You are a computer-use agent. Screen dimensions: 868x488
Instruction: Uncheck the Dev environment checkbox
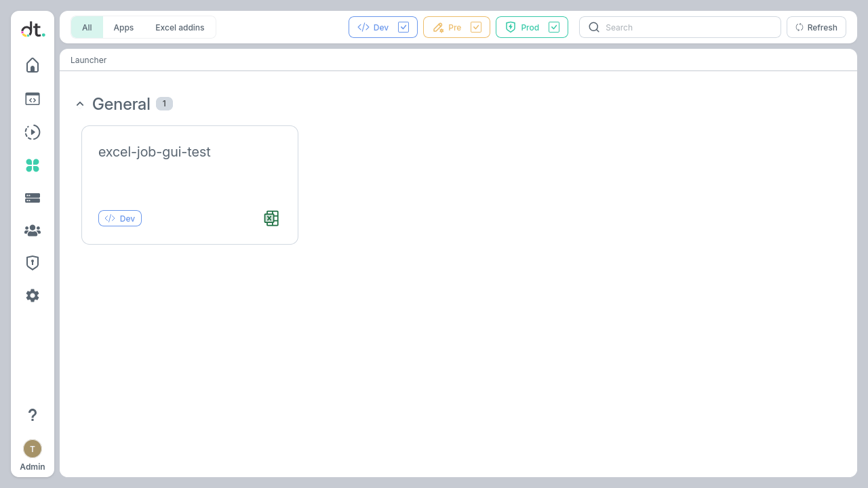(403, 27)
